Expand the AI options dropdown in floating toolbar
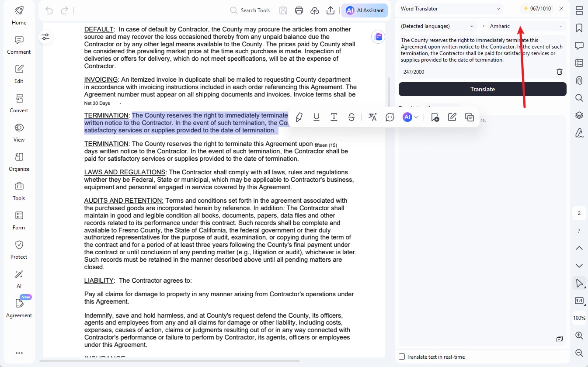The image size is (588, 367). pyautogui.click(x=416, y=117)
